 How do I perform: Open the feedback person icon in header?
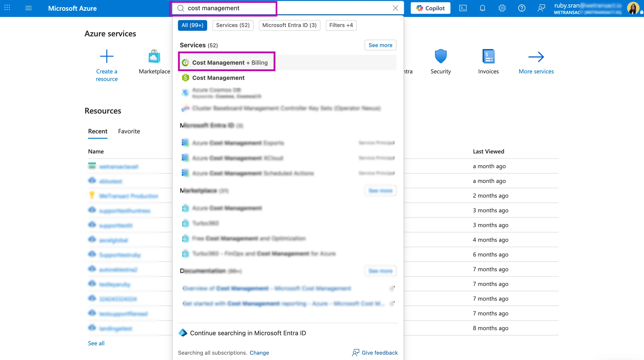coord(541,8)
